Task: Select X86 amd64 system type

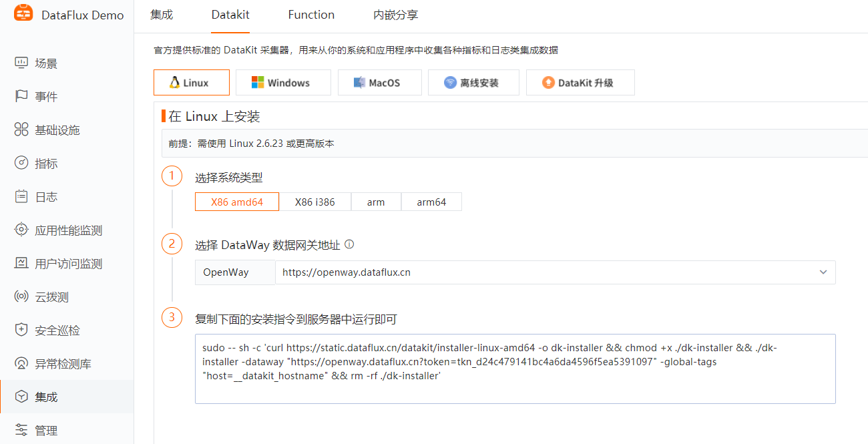Action: [237, 202]
